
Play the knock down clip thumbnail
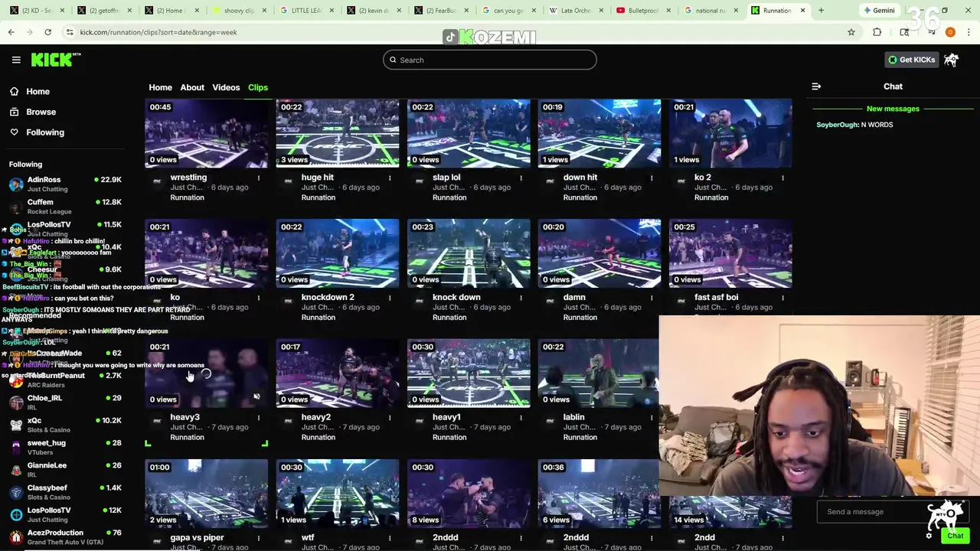tap(469, 253)
